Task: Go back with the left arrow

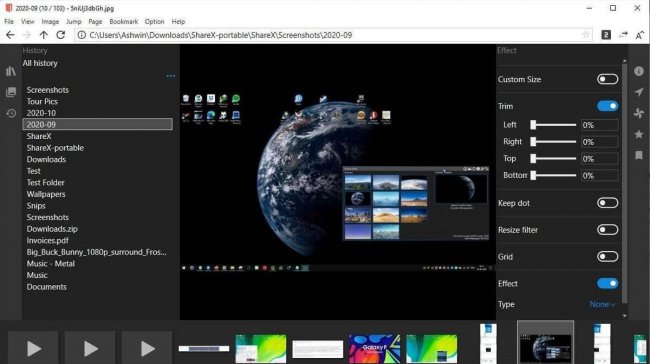Action: tap(10, 35)
